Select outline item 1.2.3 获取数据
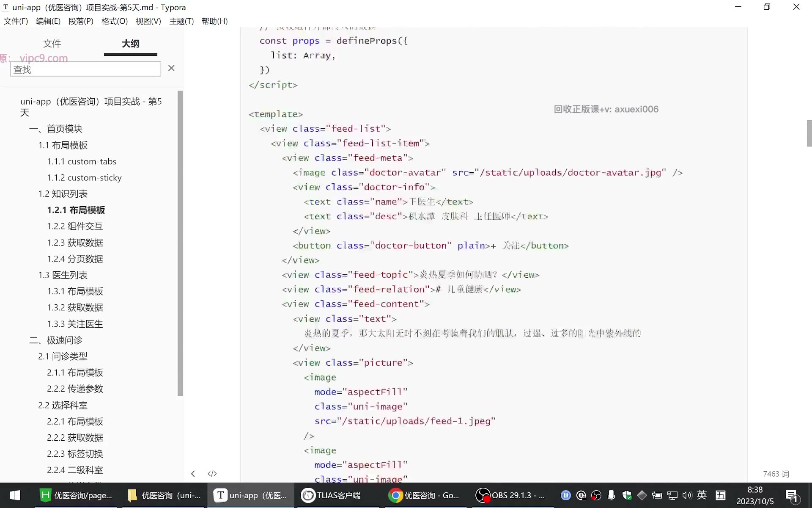This screenshot has height=508, width=812. (x=75, y=243)
